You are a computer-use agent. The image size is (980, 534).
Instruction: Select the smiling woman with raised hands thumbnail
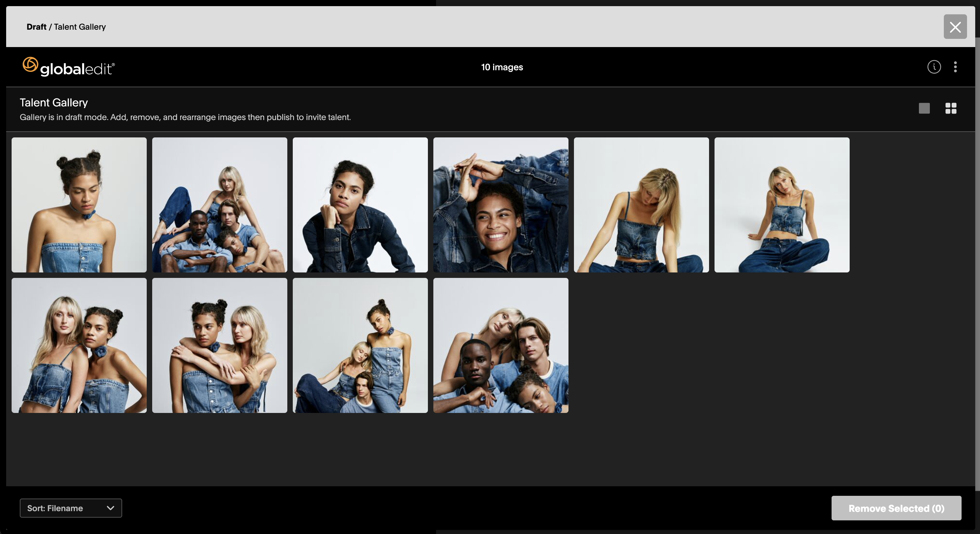pyautogui.click(x=501, y=205)
